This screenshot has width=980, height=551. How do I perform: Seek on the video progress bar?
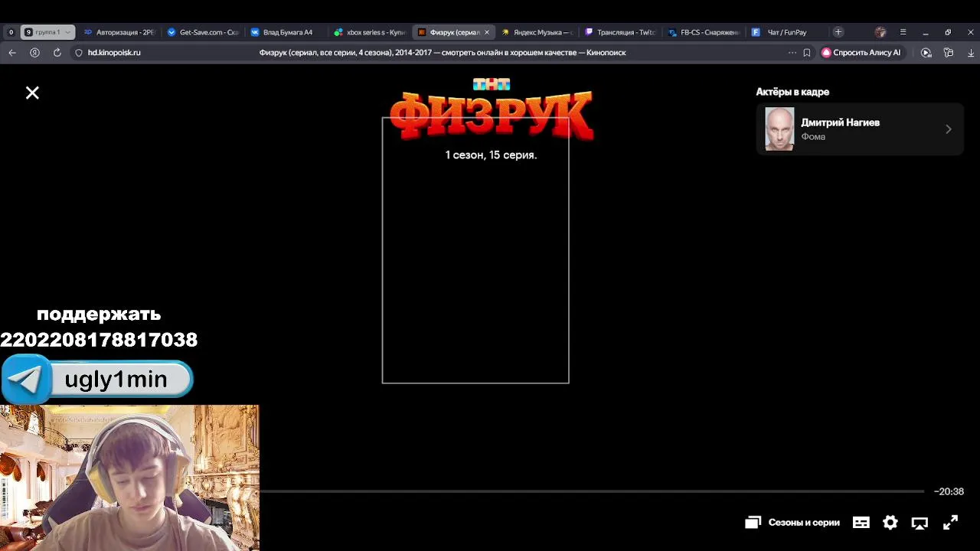click(x=592, y=491)
